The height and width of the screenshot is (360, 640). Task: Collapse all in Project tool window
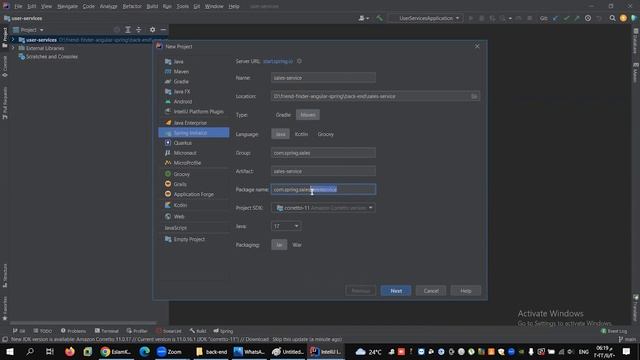tap(139, 30)
